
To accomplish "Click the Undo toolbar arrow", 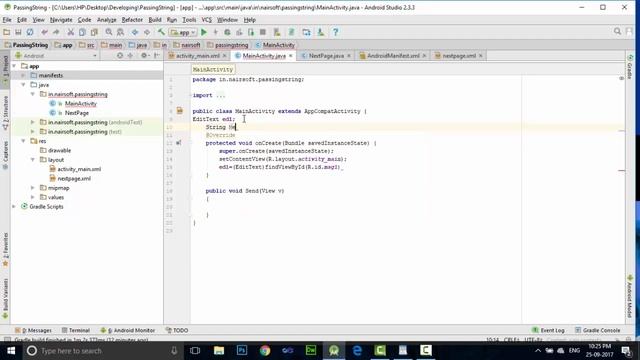I will click(x=44, y=32).
